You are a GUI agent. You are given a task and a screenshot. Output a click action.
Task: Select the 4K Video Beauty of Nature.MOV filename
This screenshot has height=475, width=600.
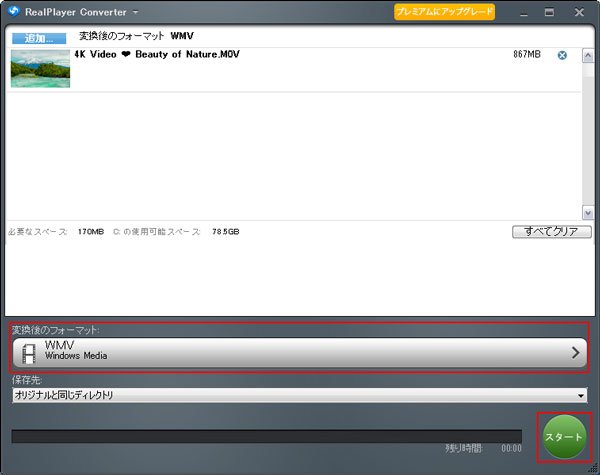(157, 54)
